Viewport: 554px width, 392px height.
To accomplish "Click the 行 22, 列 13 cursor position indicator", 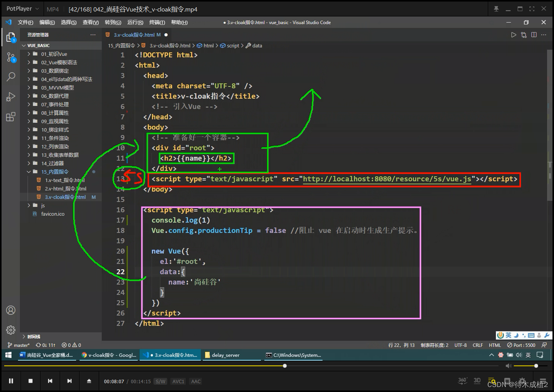I will point(401,345).
